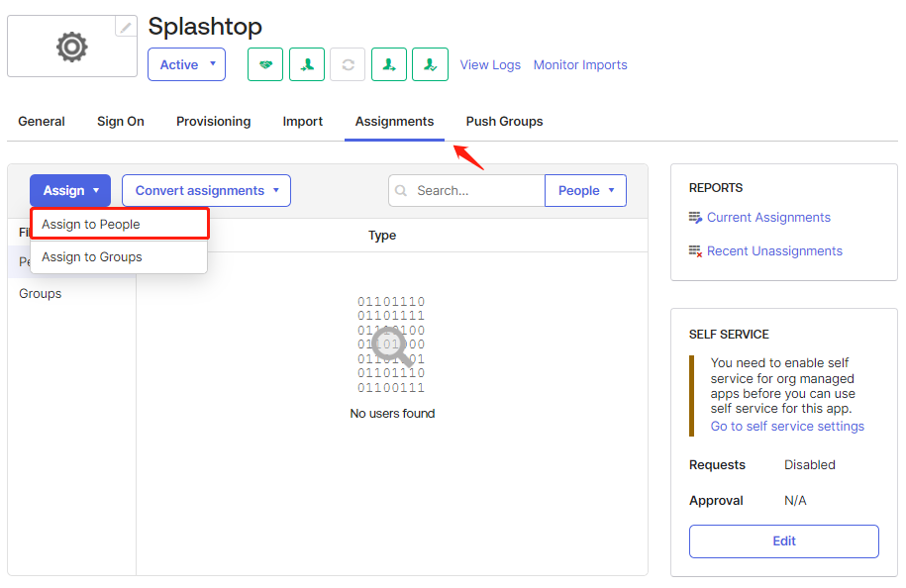This screenshot has width=906, height=588.
Task: Follow the Go to self service settings link
Action: (x=787, y=427)
